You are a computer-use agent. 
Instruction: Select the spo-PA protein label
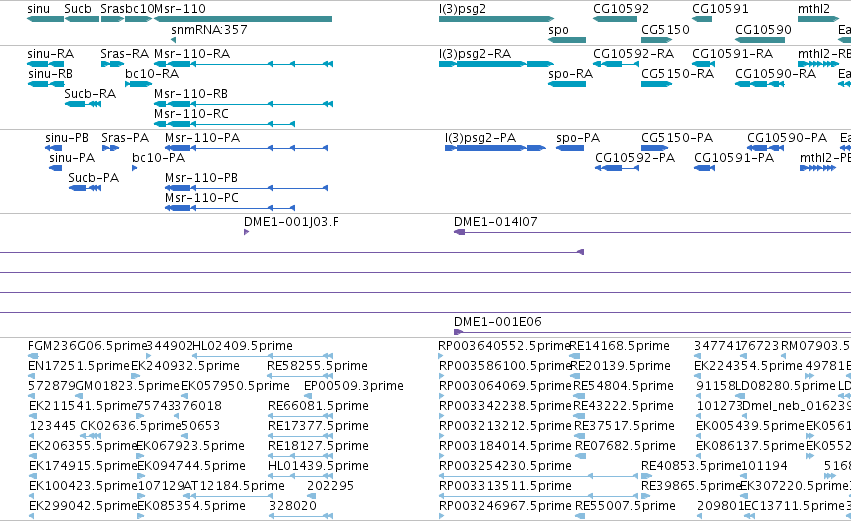click(578, 138)
